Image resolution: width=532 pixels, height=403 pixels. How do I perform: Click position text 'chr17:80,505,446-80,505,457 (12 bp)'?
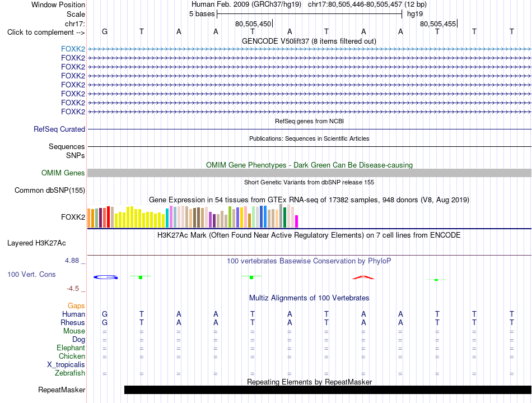pos(367,4)
